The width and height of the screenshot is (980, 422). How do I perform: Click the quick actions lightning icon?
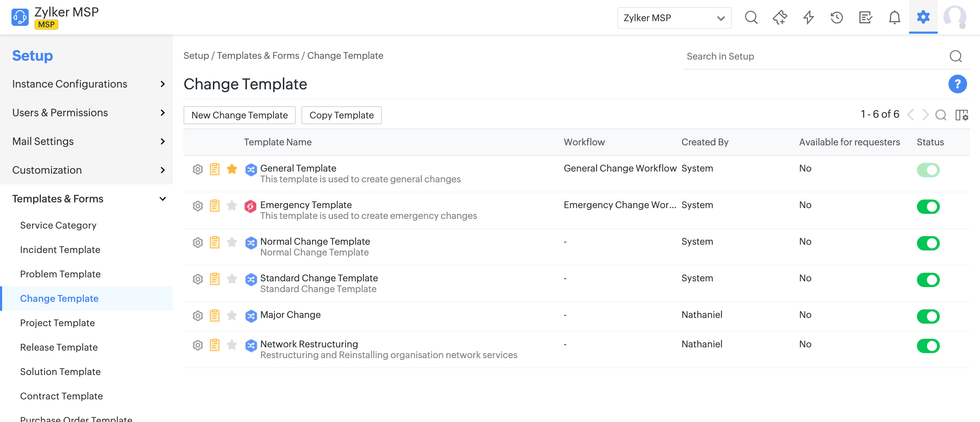pos(808,18)
